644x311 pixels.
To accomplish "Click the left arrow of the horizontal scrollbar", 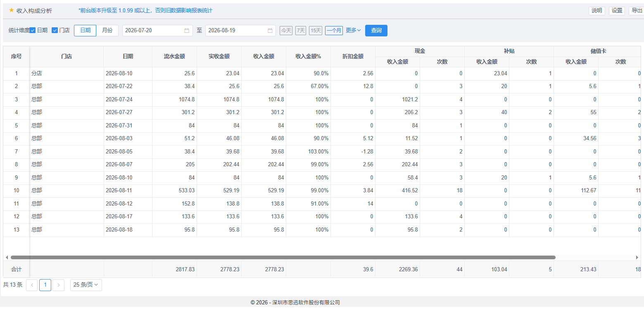I will coord(7,257).
